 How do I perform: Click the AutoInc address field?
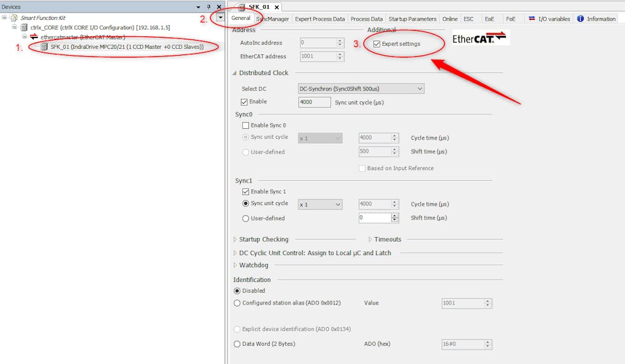click(322, 43)
